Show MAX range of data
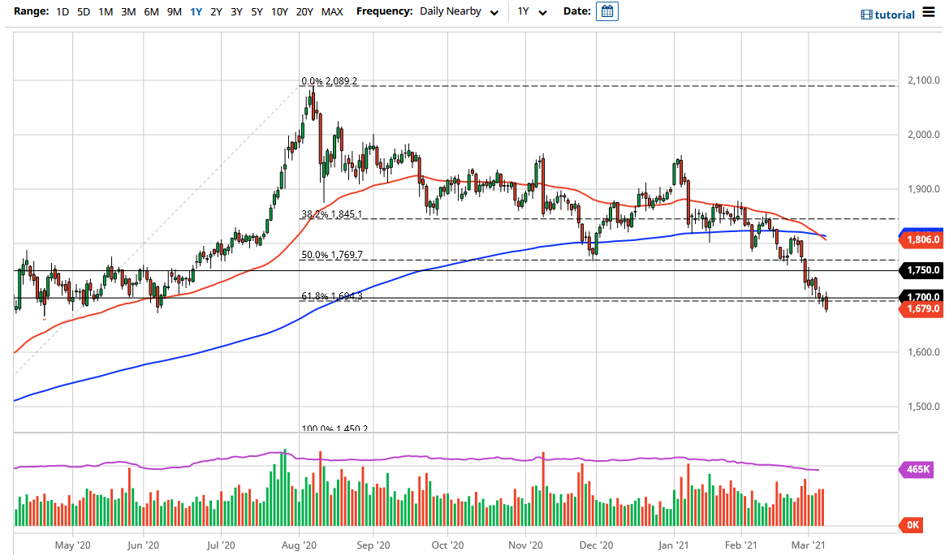Screen dimensions: 945x560 [332, 11]
